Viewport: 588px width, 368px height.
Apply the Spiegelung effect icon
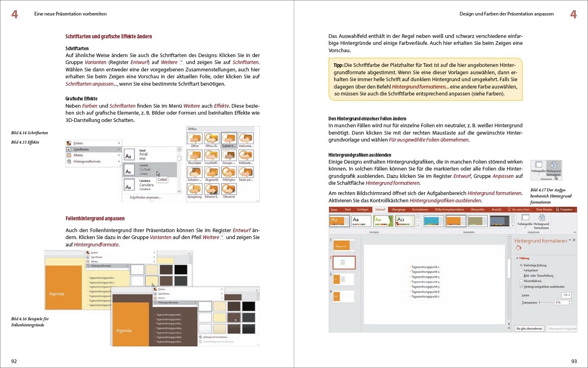195,191
